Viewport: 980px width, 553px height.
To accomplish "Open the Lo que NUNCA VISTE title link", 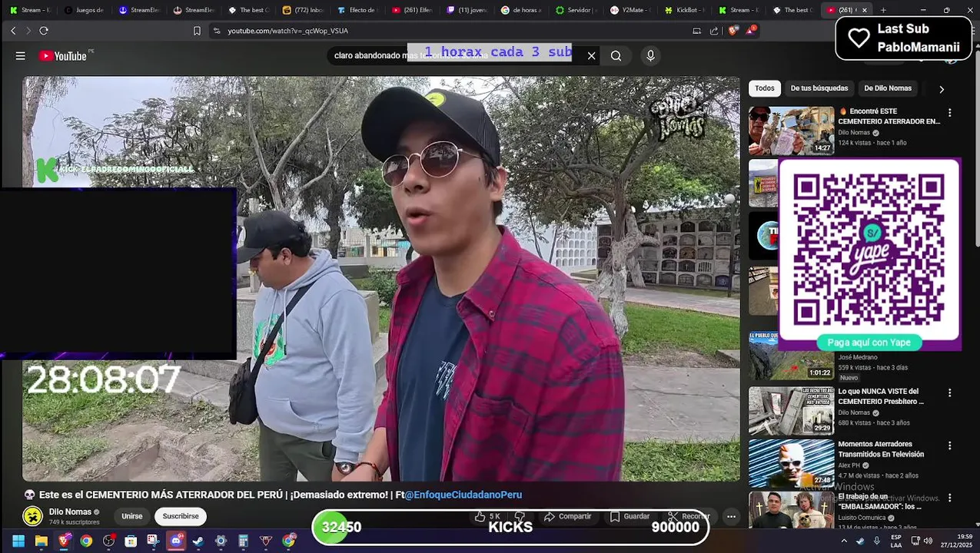I will point(881,396).
